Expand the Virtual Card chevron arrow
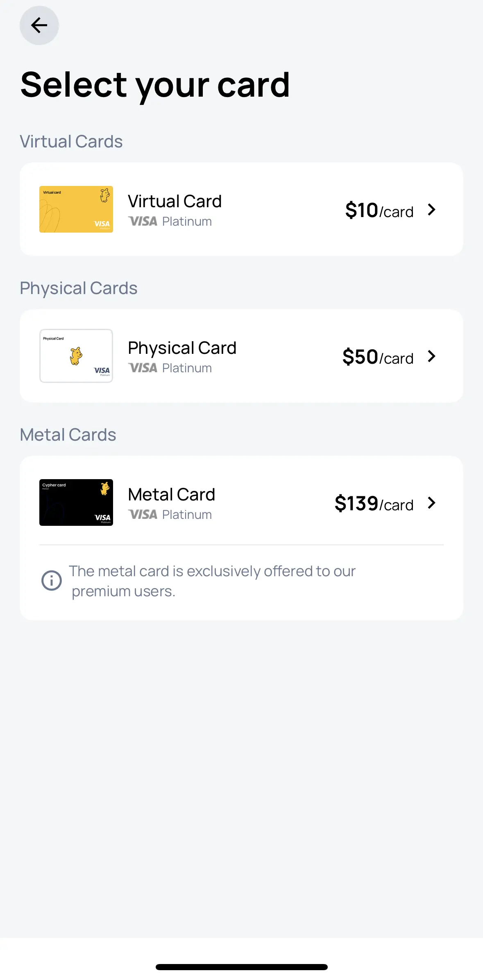 pos(431,210)
